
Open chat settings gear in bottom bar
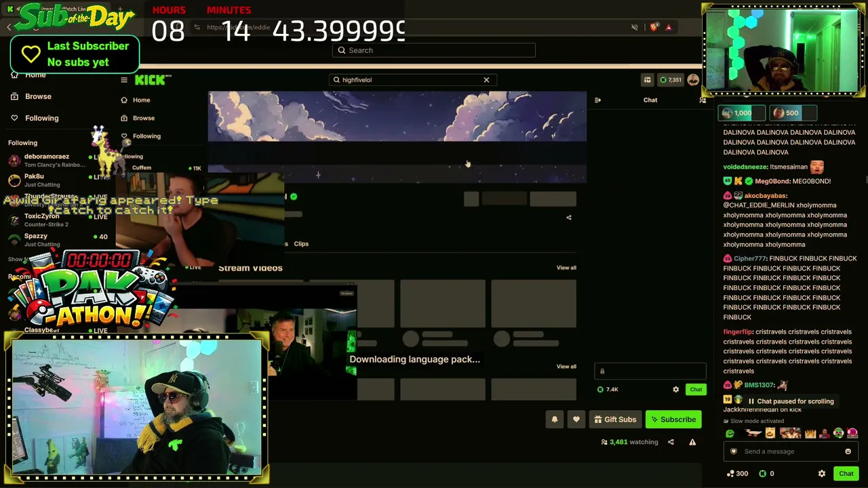click(x=822, y=474)
